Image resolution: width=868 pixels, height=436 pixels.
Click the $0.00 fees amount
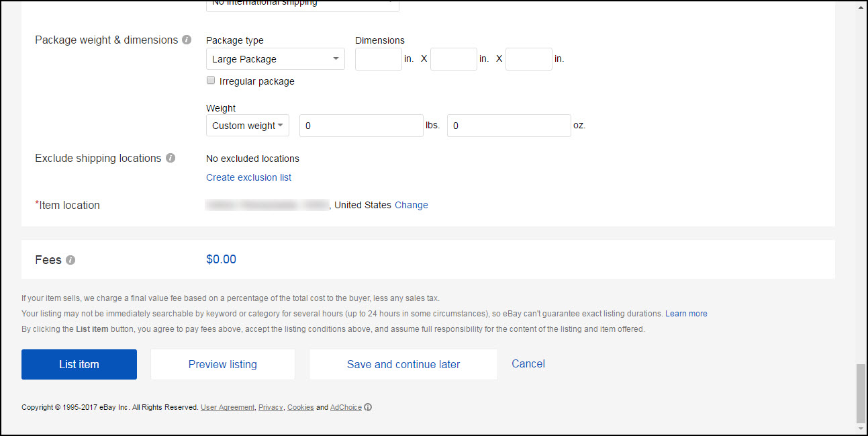pyautogui.click(x=221, y=259)
